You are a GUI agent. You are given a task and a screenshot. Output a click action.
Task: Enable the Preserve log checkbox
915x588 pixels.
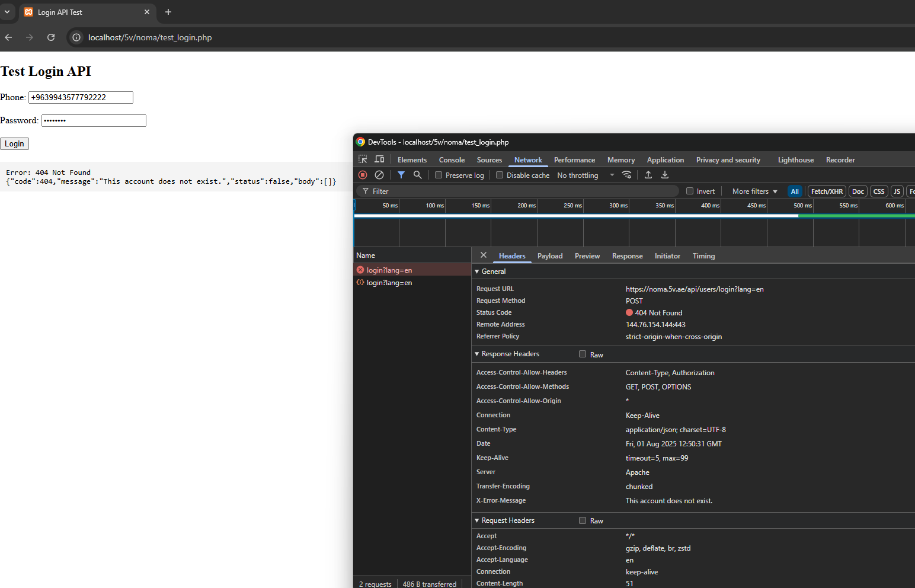pos(439,175)
